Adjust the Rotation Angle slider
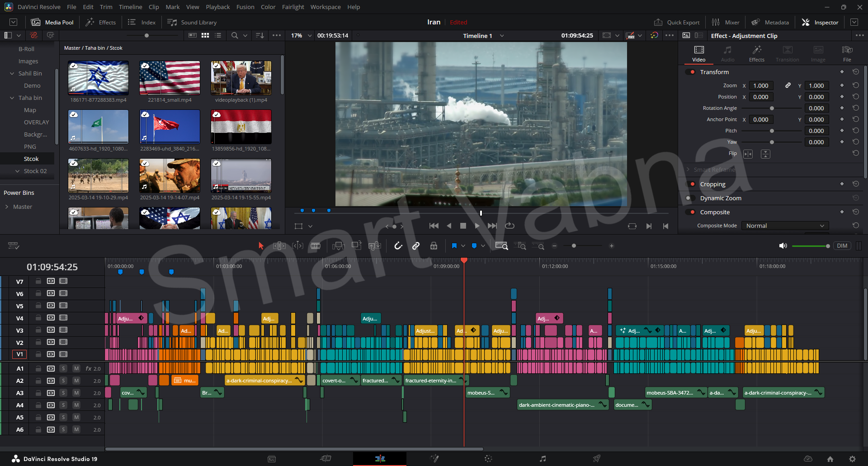The height and width of the screenshot is (466, 868). click(771, 108)
